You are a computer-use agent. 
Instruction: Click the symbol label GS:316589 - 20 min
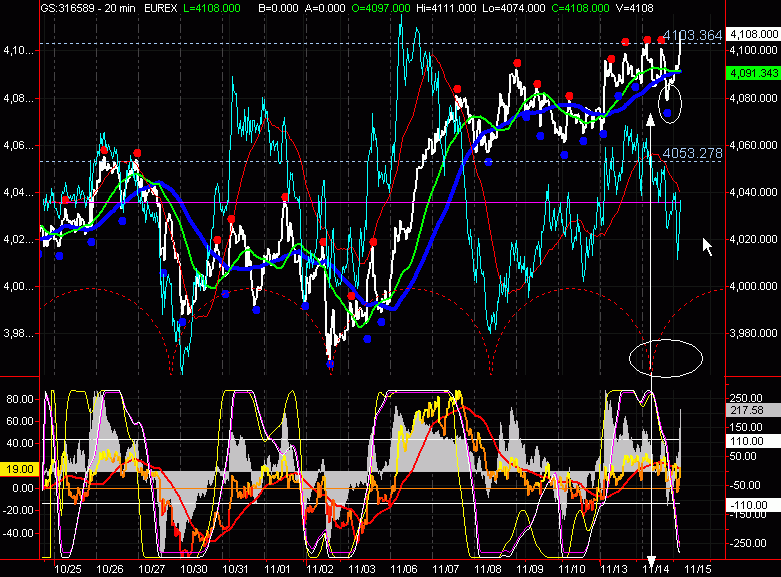tap(88, 8)
